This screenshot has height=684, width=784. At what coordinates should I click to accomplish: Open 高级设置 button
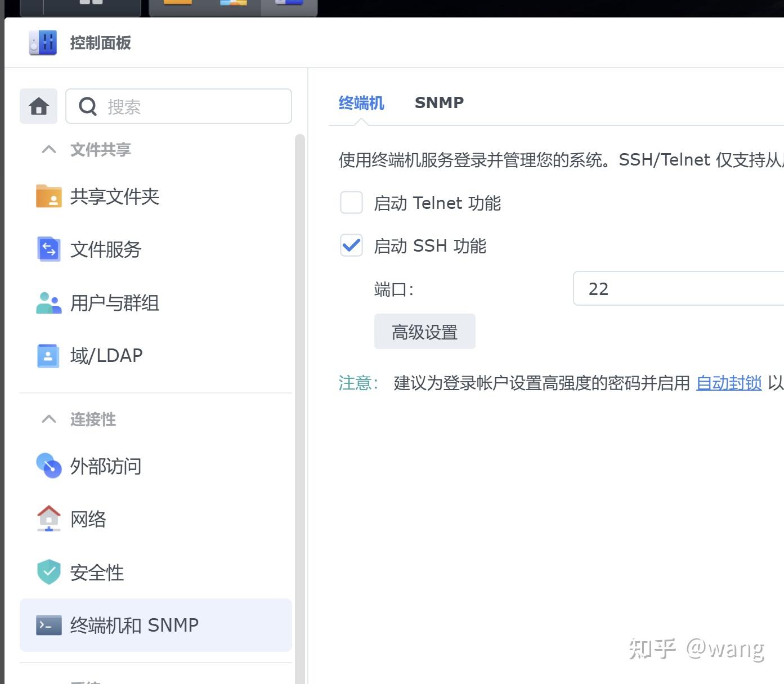(424, 331)
